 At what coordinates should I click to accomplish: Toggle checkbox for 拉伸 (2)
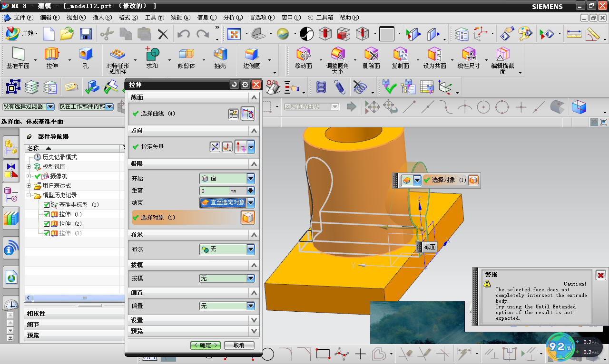pyautogui.click(x=46, y=224)
